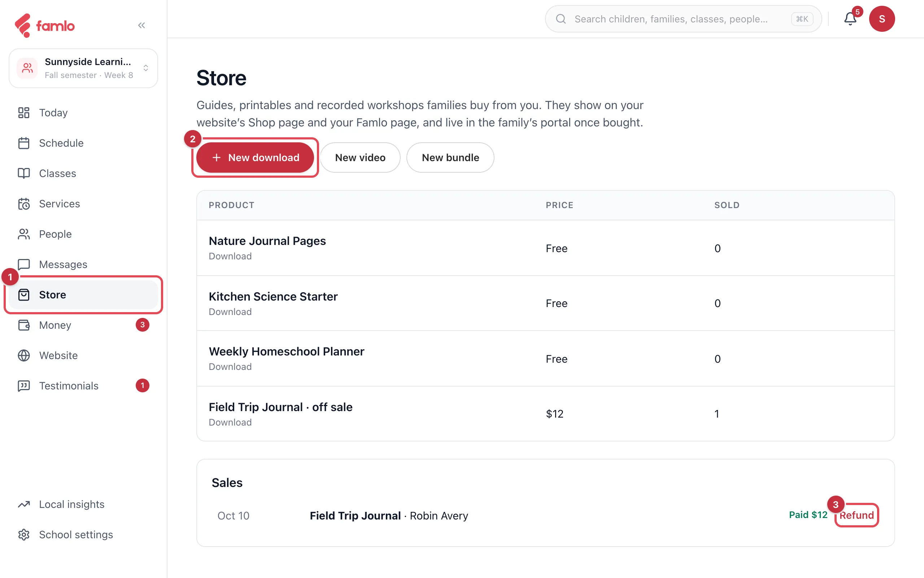This screenshot has width=924, height=578.
Task: Click the Testimonials quote icon
Action: (x=24, y=386)
